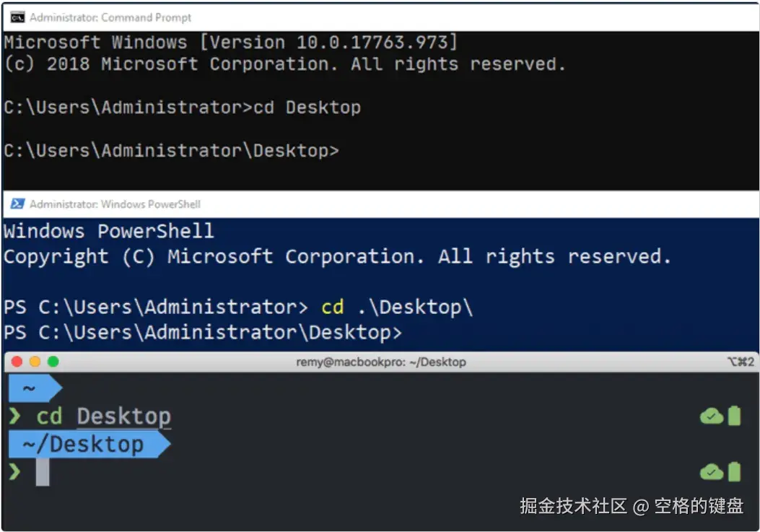Screen dimensions: 760x532
Task: Place cursor at the gray block cursor
Action: (43, 472)
